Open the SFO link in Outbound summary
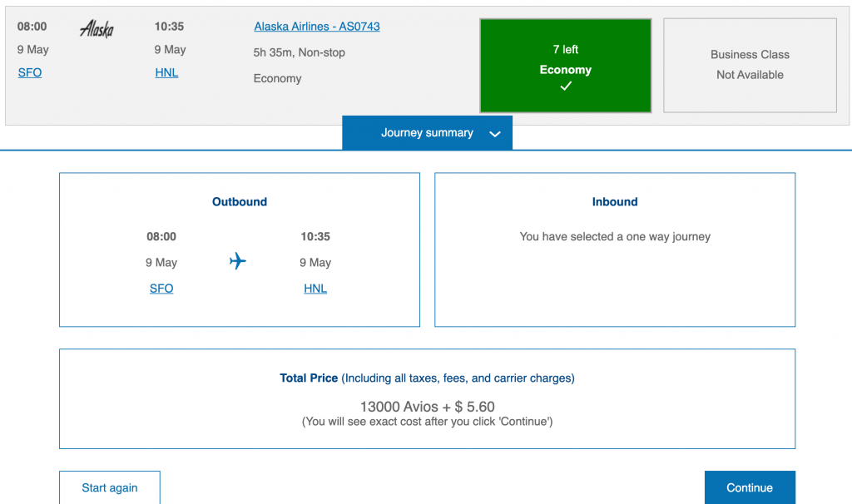 [x=161, y=289]
